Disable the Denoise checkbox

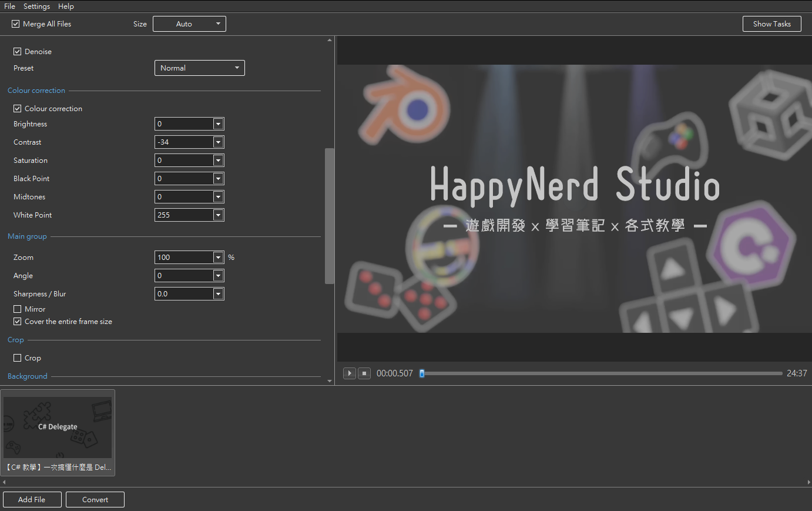point(18,52)
